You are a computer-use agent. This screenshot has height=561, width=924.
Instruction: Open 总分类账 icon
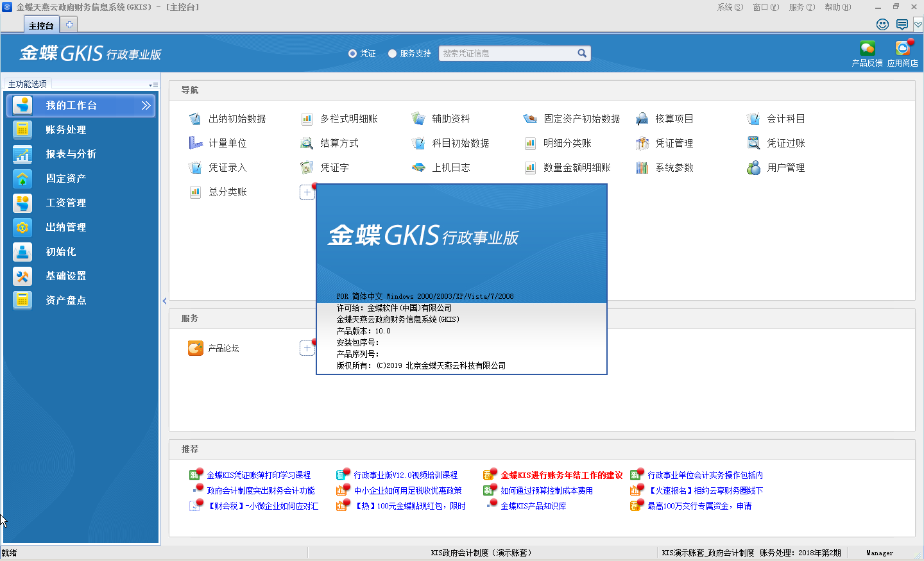[x=195, y=192]
